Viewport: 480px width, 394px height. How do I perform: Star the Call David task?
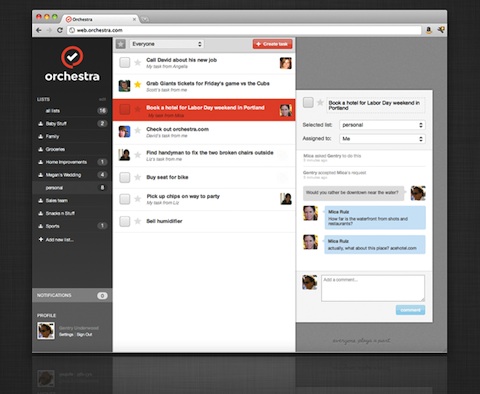coord(138,63)
